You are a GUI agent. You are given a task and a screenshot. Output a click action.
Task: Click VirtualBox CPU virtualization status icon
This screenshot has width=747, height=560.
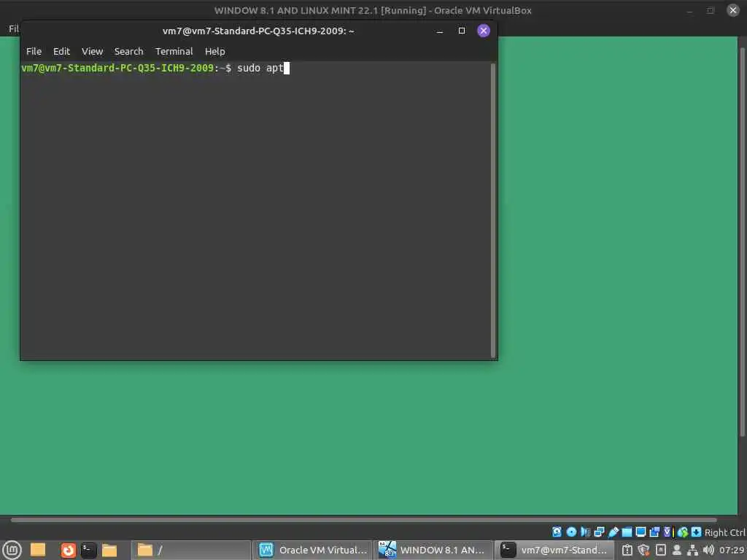668,532
